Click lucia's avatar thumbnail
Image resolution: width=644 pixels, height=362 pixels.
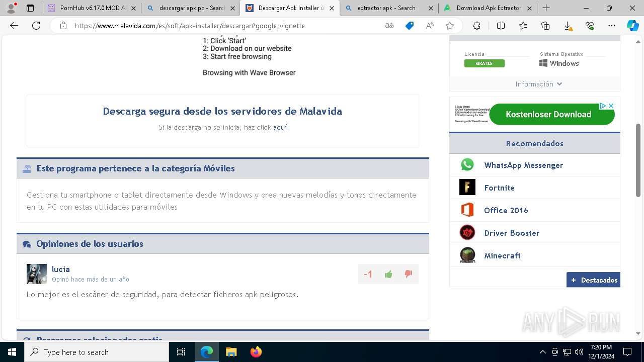click(37, 274)
